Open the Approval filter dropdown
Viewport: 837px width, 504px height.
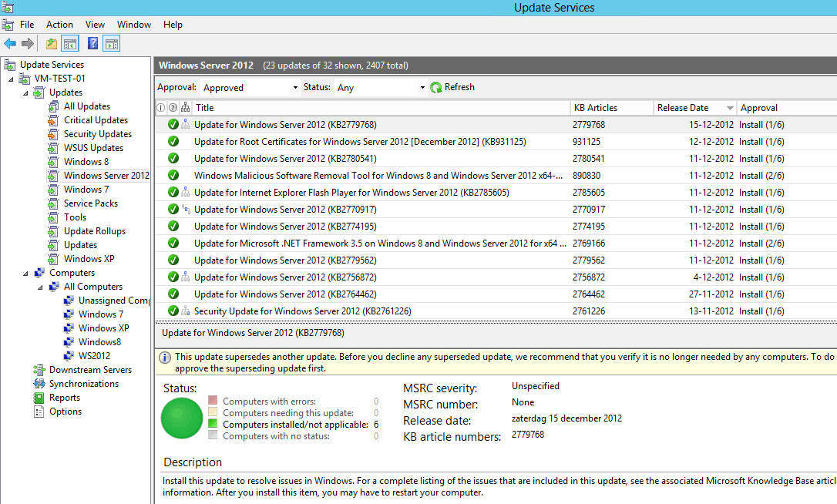pos(250,88)
